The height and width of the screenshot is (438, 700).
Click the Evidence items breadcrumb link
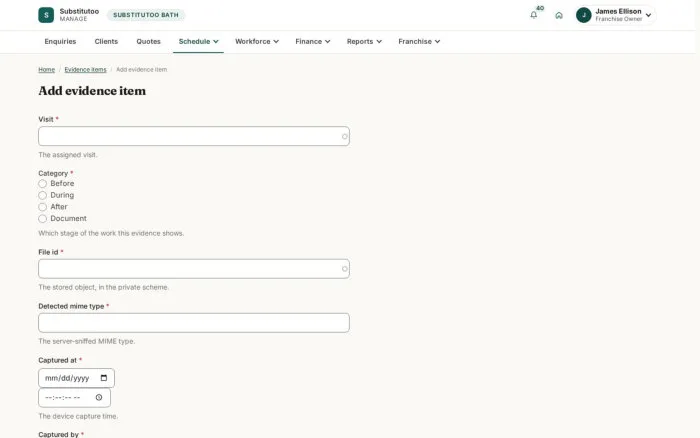[x=85, y=70]
